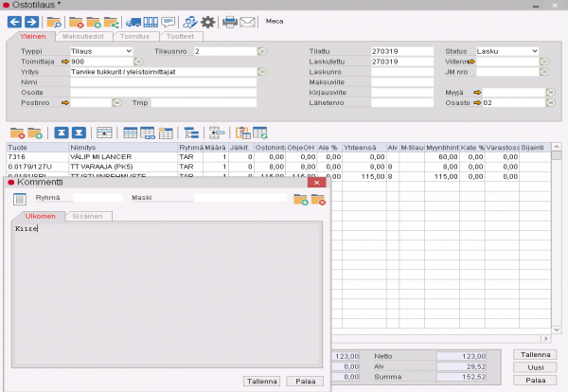The image size is (568, 392).
Task: Click the delete folder icon in top toolbar
Action: [76, 23]
